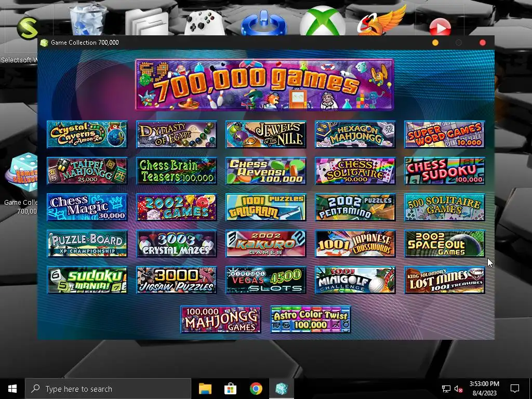Launch Dynasty of Egypt game
Viewport: 532px width, 399px height.
tap(177, 135)
